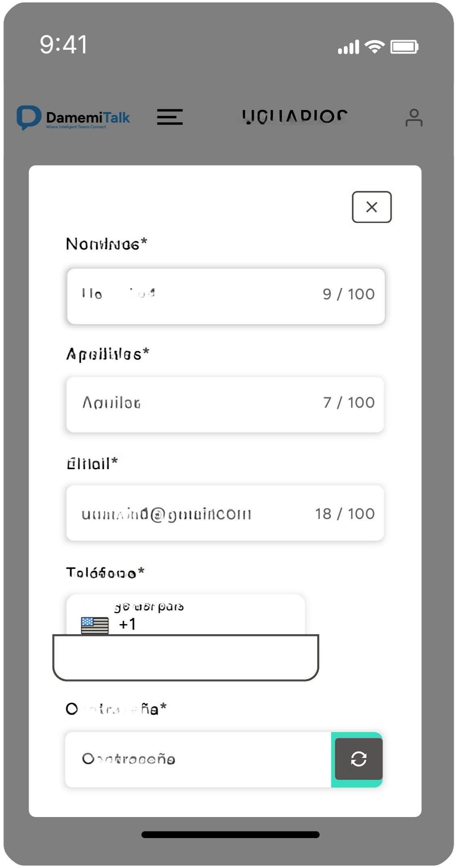
Task: Edit the Email address field
Action: pos(186,513)
